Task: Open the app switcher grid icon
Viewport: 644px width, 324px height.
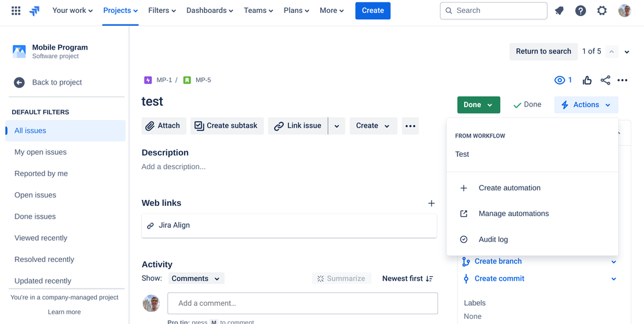Action: (15, 11)
